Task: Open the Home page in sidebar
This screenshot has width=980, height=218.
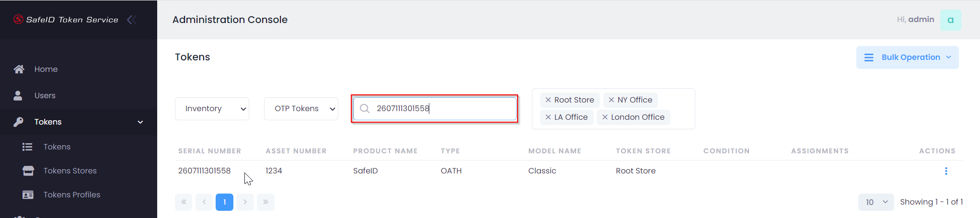Action: click(46, 69)
